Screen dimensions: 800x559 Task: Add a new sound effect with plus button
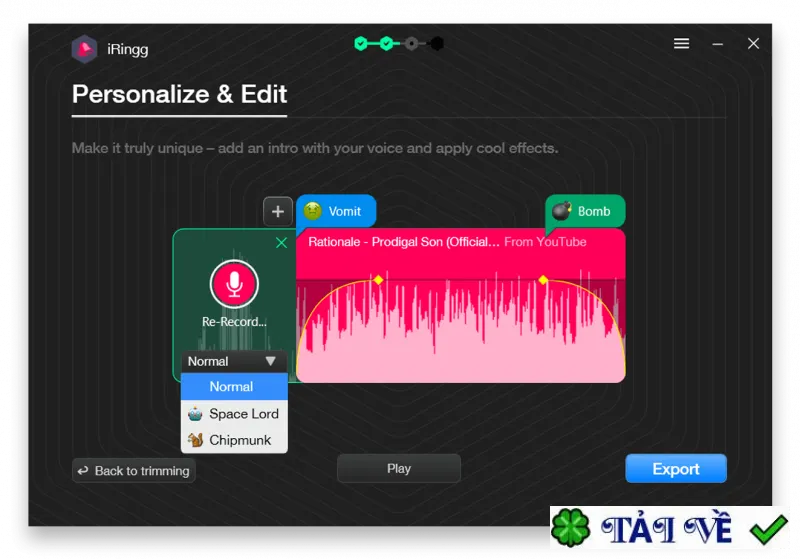(278, 211)
